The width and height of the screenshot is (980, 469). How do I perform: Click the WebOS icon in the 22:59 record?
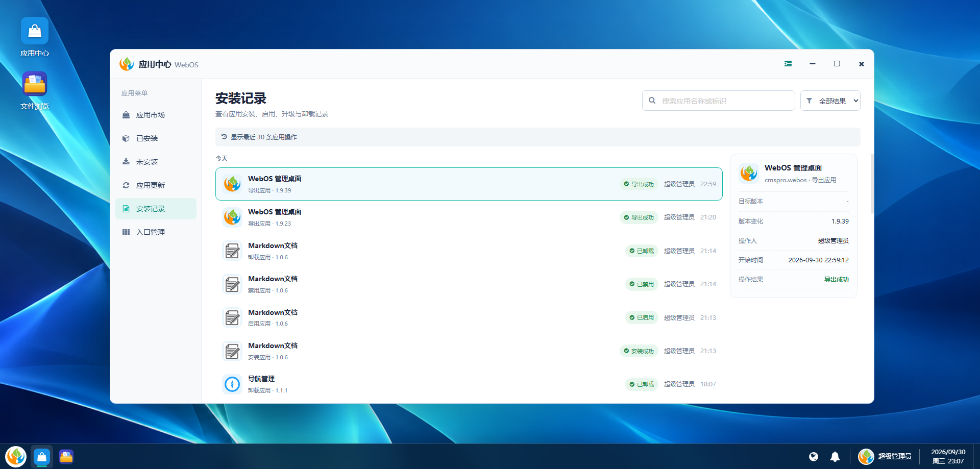click(232, 184)
